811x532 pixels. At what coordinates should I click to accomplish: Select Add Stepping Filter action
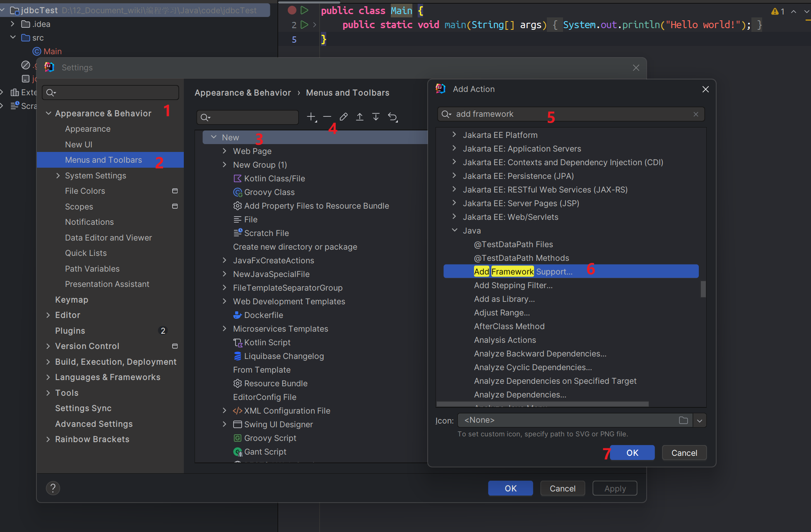point(513,285)
